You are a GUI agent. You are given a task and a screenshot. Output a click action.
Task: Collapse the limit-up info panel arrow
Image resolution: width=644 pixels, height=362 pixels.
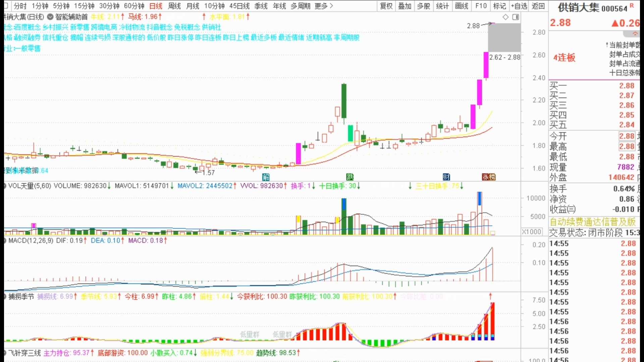click(x=635, y=34)
